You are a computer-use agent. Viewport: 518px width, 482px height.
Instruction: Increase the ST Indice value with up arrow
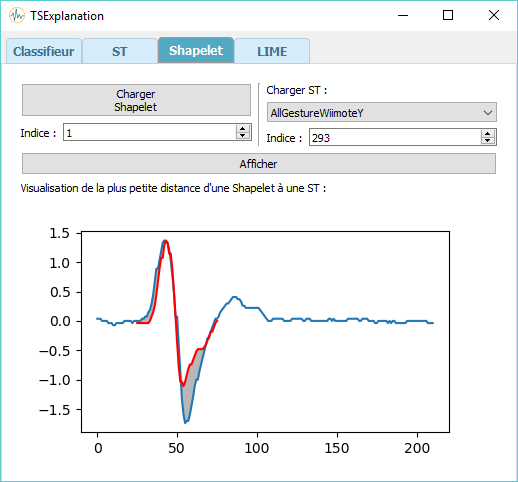(488, 134)
